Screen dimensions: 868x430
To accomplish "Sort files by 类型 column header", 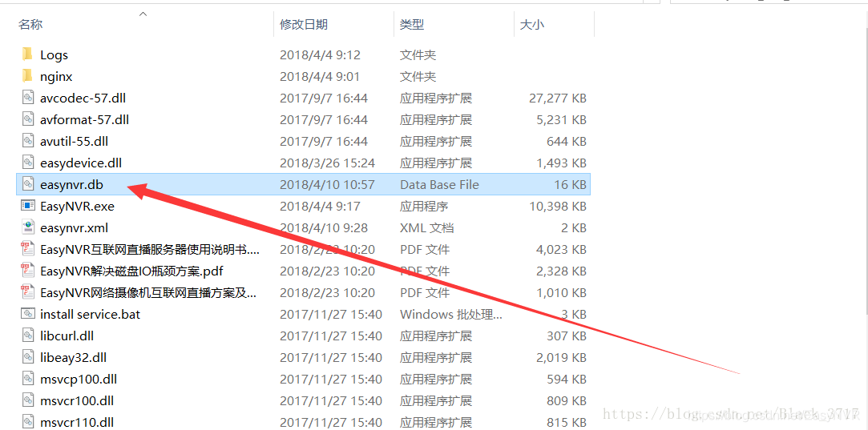I will (x=412, y=24).
